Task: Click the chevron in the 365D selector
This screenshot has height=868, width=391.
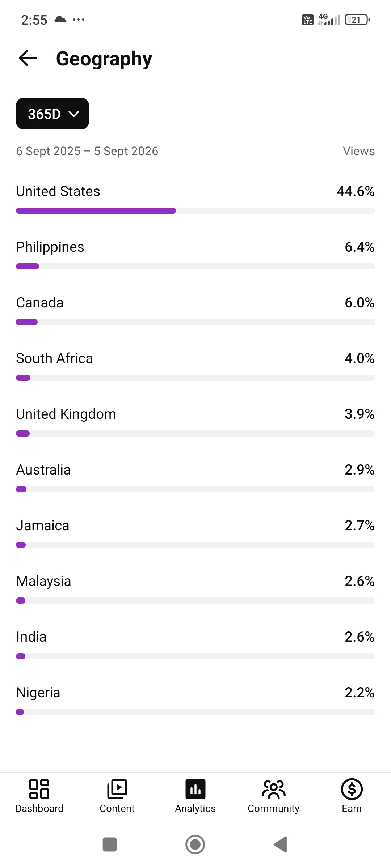Action: pyautogui.click(x=74, y=114)
